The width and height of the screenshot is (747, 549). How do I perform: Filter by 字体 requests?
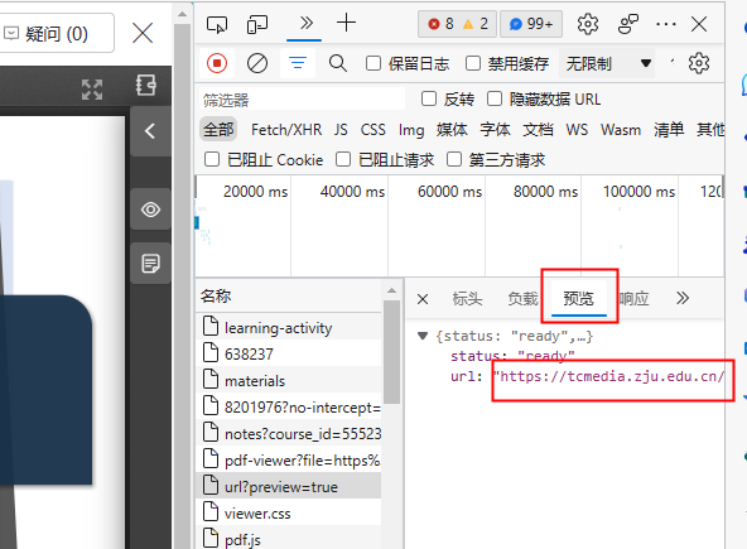(x=495, y=130)
